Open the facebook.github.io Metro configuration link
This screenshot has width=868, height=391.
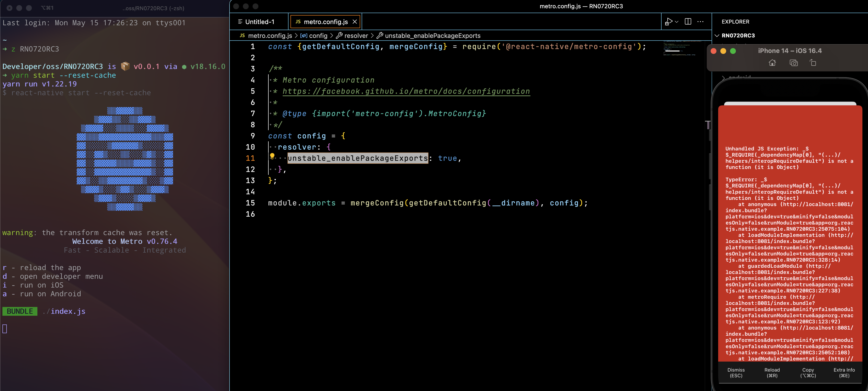[x=404, y=91]
